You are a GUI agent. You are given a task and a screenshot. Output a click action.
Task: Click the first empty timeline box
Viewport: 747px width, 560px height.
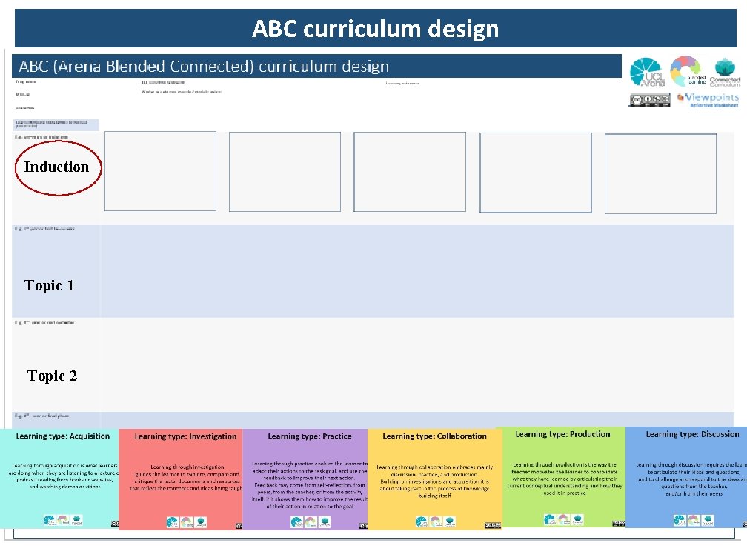coord(160,170)
